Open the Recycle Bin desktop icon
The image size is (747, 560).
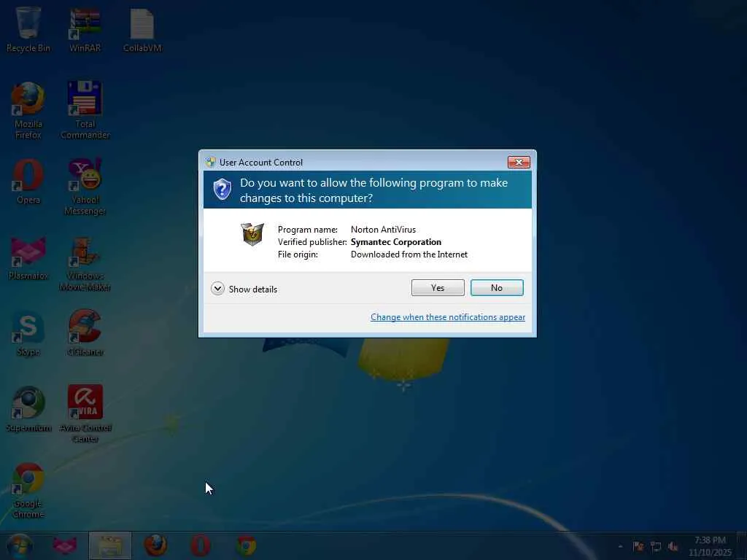click(x=28, y=29)
